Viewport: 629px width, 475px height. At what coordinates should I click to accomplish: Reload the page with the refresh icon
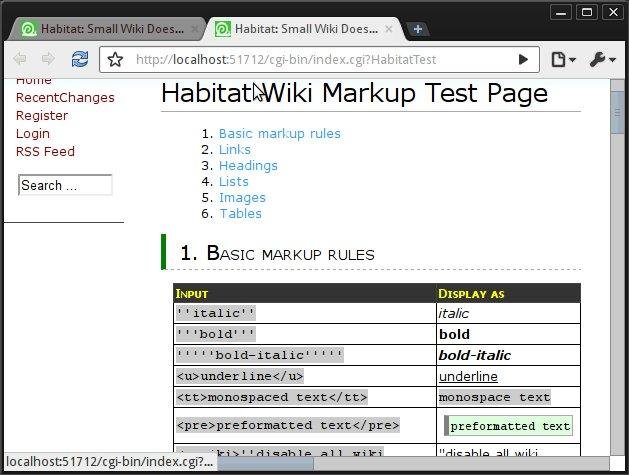click(80, 59)
